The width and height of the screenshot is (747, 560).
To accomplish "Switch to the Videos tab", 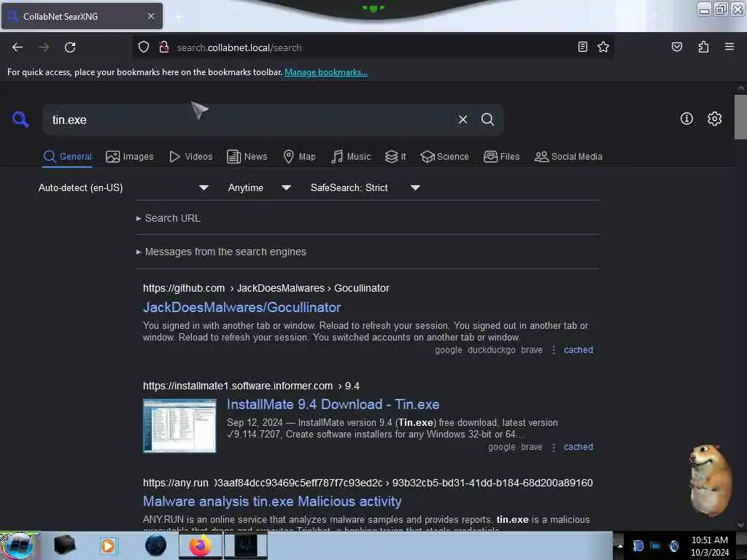I will coord(190,157).
